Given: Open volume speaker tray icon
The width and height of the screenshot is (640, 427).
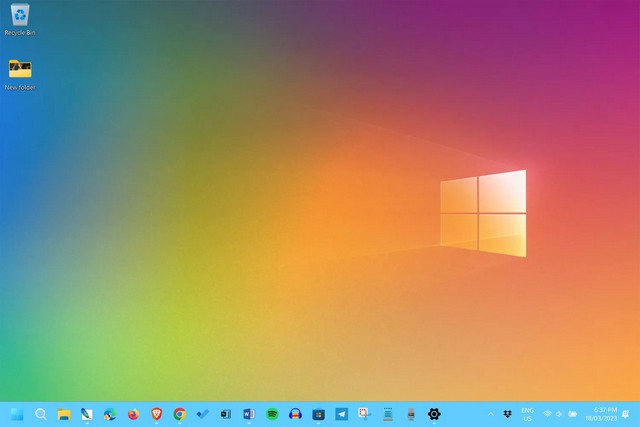Looking at the screenshot, I should pos(559,414).
